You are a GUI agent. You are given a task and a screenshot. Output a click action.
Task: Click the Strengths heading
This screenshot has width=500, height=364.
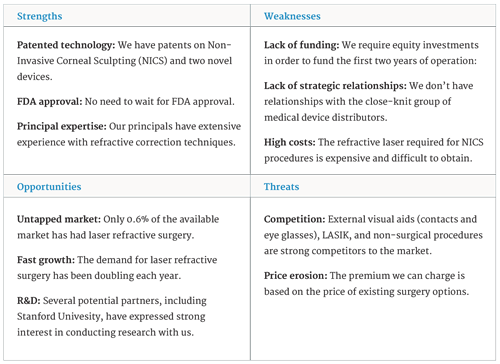(x=39, y=16)
